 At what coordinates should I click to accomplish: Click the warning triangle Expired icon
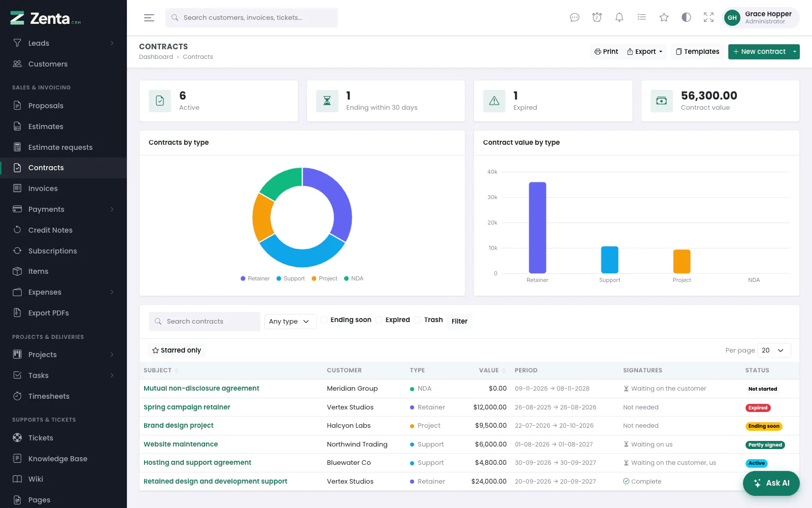tap(494, 101)
